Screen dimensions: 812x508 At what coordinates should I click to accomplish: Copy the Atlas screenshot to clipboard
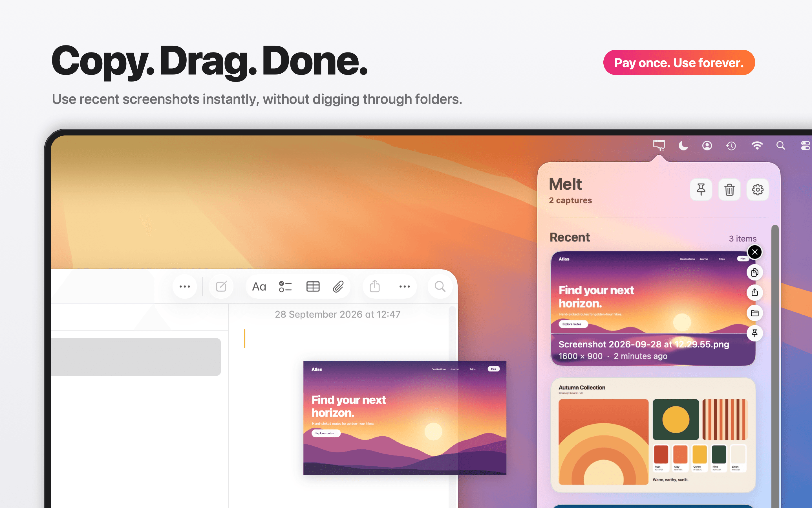point(754,272)
